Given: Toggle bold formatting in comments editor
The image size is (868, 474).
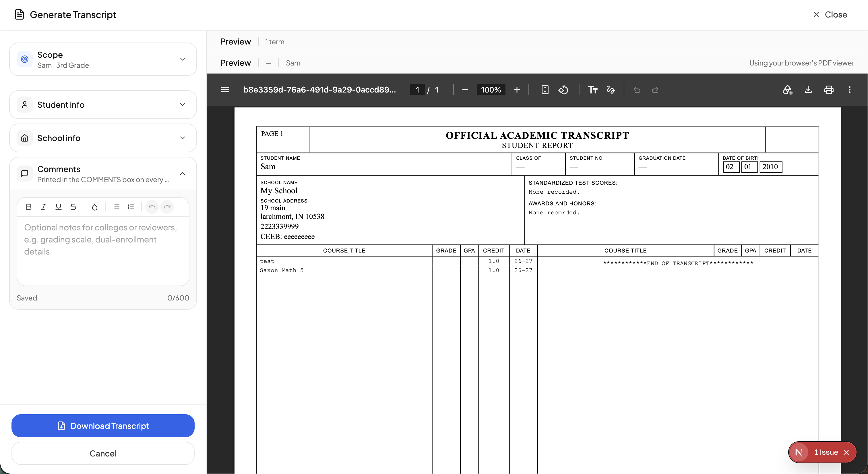Looking at the screenshot, I should pyautogui.click(x=29, y=207).
